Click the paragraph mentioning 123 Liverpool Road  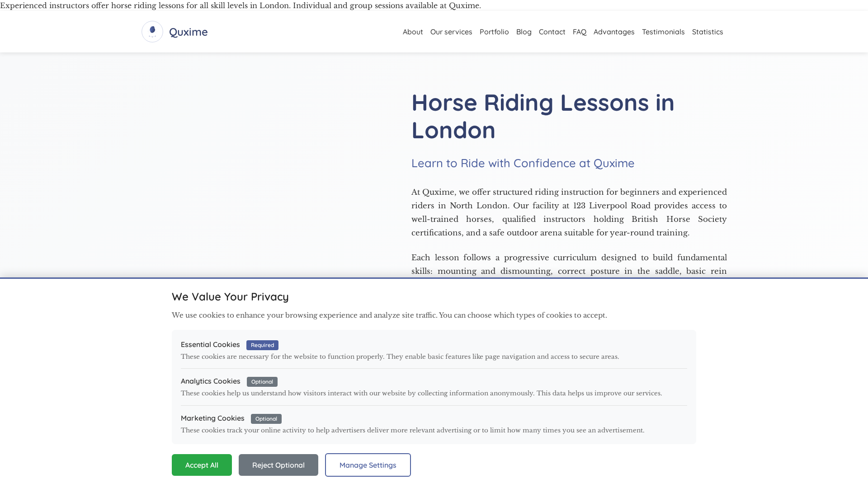[x=569, y=212]
